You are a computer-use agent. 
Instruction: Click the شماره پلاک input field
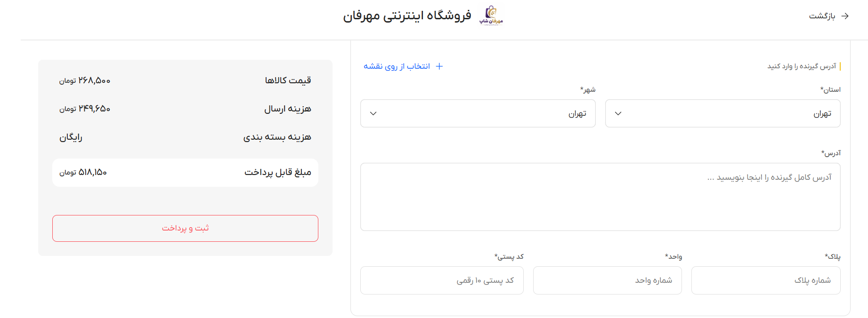point(766,280)
